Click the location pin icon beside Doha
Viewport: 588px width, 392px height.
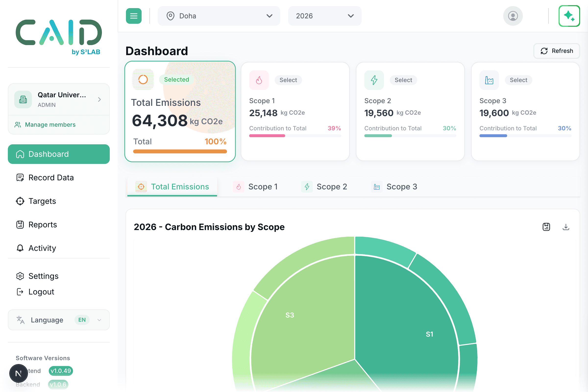coord(171,16)
